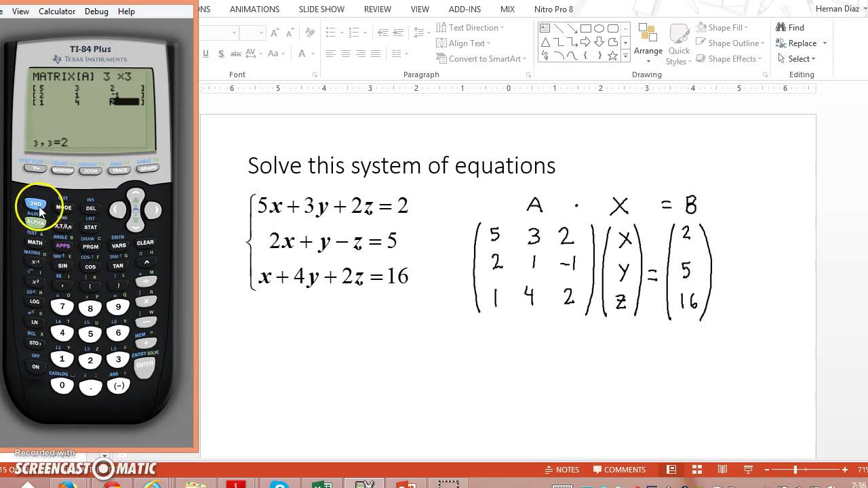Click the WINDOW calculator key
This screenshot has height=488, width=868.
[x=63, y=171]
